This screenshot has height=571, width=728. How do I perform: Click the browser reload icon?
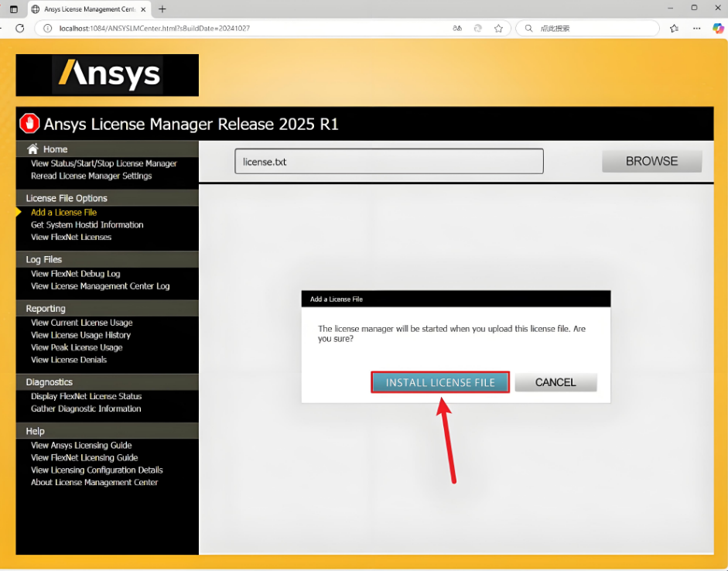point(20,29)
